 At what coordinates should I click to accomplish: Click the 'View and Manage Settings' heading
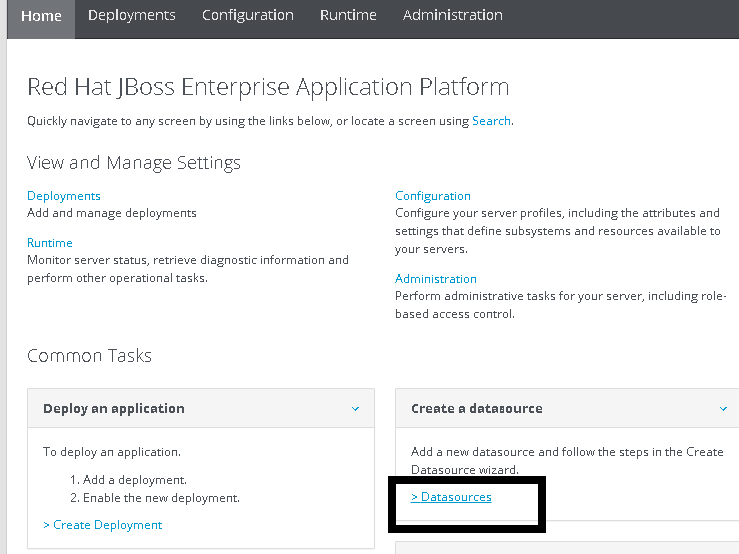coord(133,163)
